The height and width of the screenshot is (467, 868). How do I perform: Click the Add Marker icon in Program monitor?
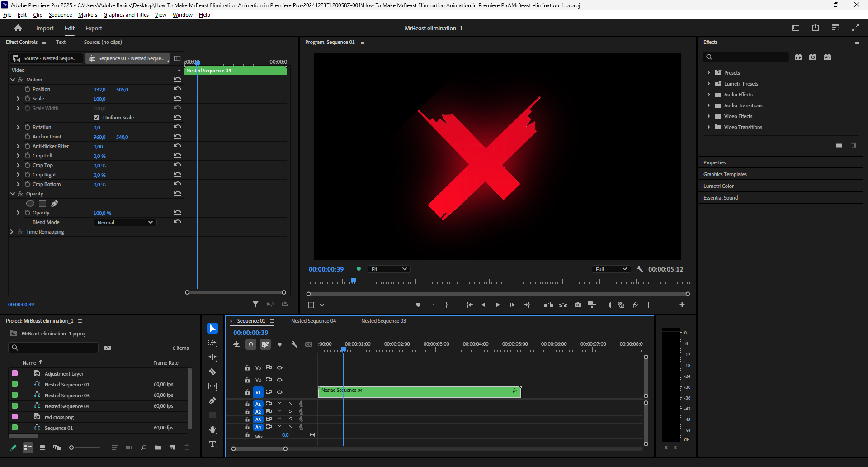[x=418, y=305]
